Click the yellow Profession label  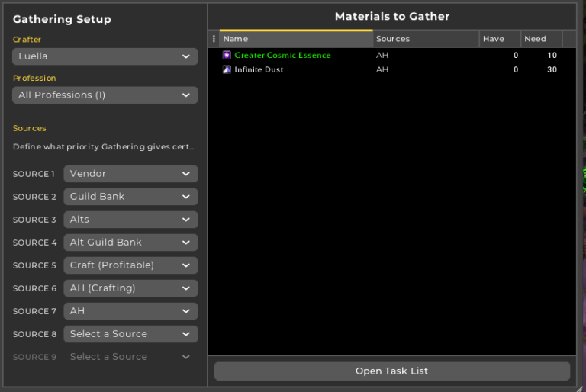coord(34,78)
